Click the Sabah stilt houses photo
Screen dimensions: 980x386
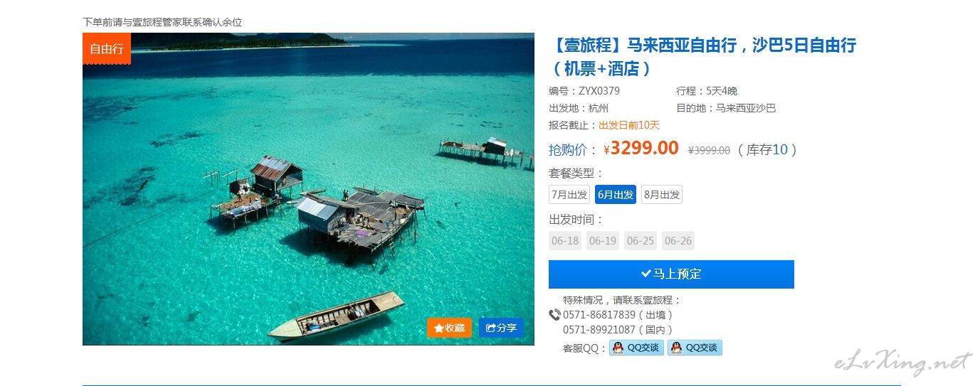[x=308, y=189]
